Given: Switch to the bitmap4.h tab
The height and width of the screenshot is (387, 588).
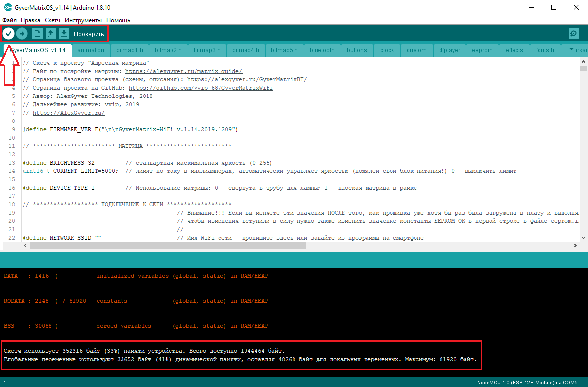Looking at the screenshot, I should 245,50.
